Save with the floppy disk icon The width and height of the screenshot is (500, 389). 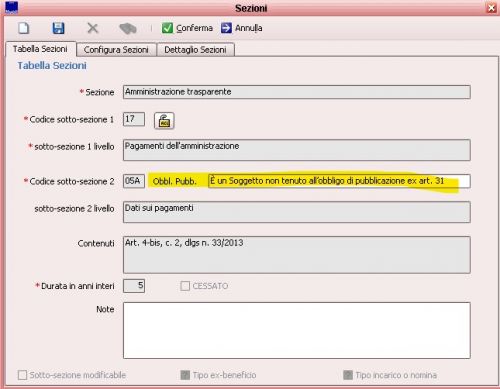pos(58,28)
